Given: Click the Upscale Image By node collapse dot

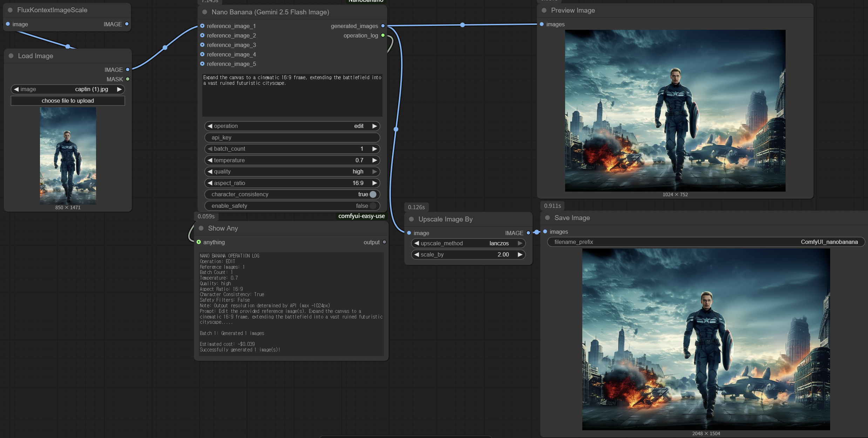Looking at the screenshot, I should 412,219.
